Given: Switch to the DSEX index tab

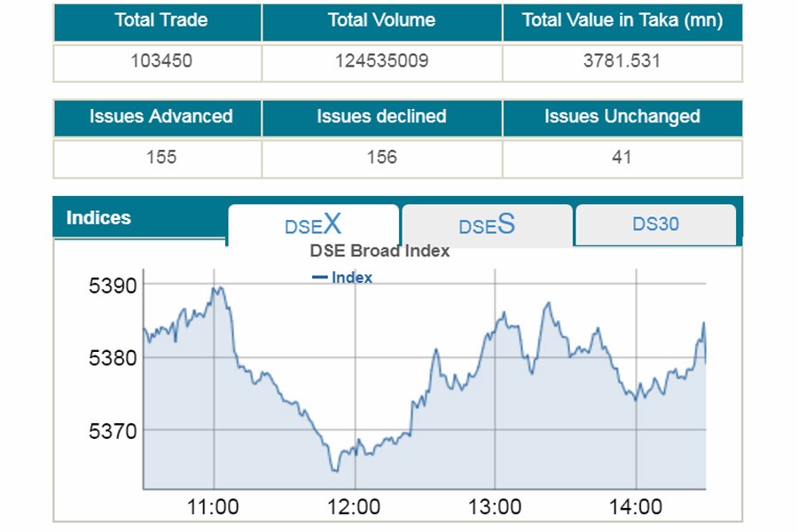Looking at the screenshot, I should [x=313, y=225].
